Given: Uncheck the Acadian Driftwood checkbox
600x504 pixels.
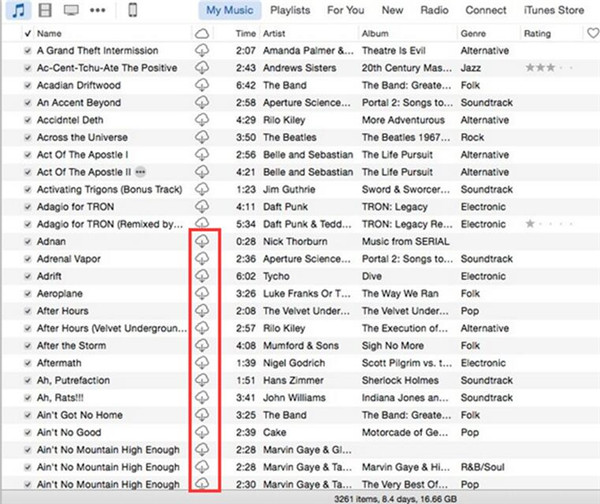Looking at the screenshot, I should pyautogui.click(x=28, y=85).
